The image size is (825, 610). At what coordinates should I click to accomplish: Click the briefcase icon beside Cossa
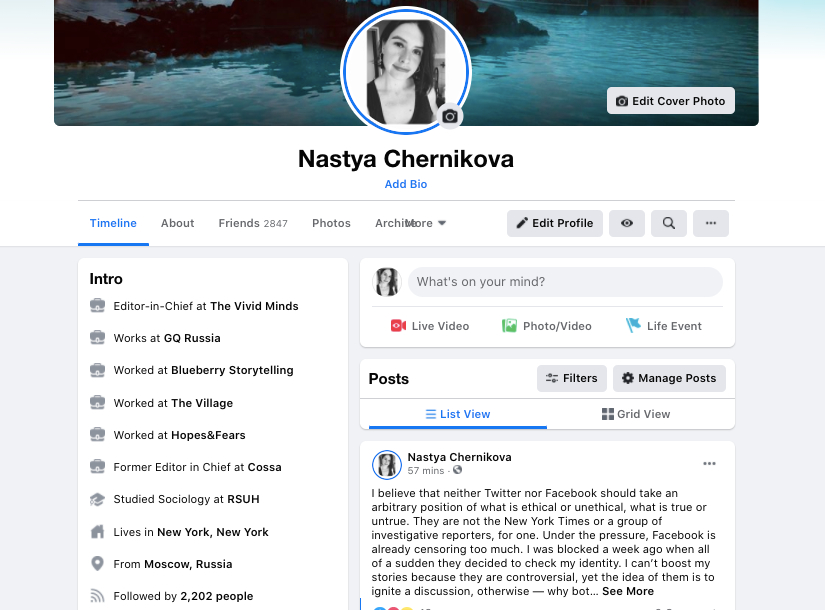click(97, 467)
